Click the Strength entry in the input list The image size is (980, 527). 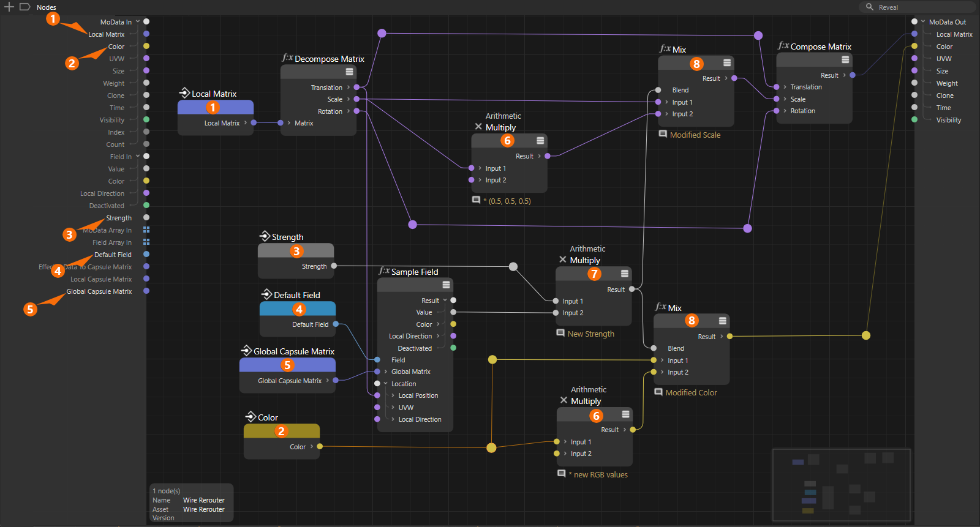pyautogui.click(x=119, y=218)
